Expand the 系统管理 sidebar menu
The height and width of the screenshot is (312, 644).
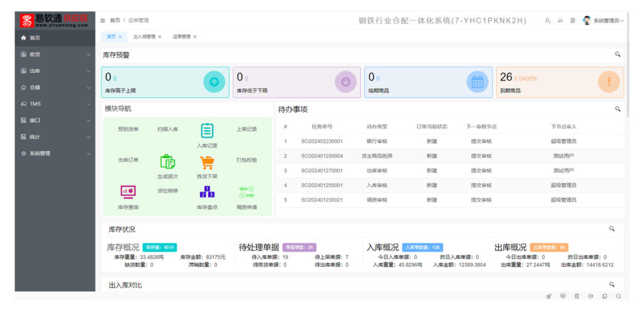pos(55,153)
